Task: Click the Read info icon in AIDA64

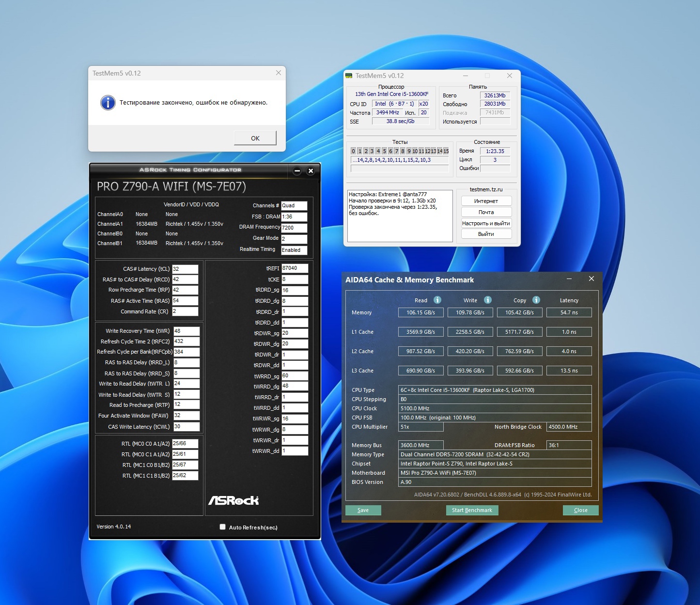Action: 437,300
